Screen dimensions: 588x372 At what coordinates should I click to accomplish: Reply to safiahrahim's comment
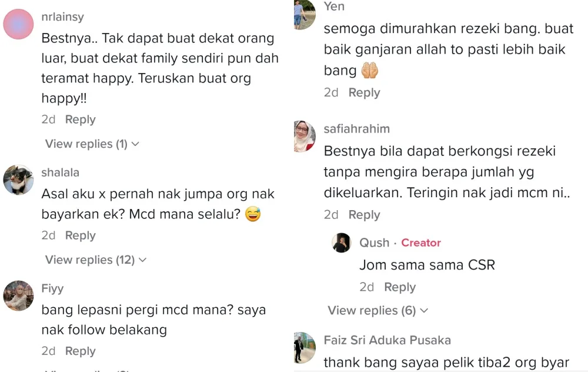[x=364, y=215]
